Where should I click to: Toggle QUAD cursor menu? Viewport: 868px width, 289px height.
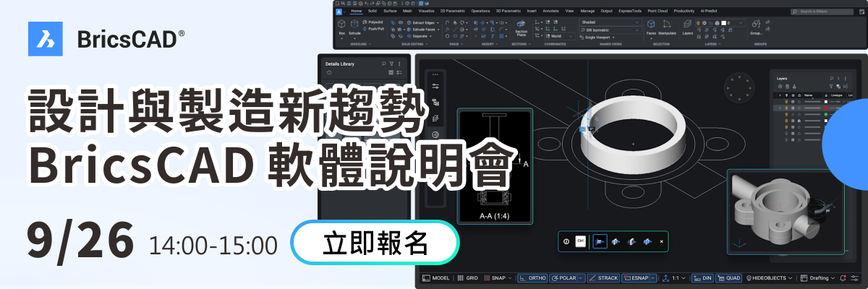[x=729, y=278]
